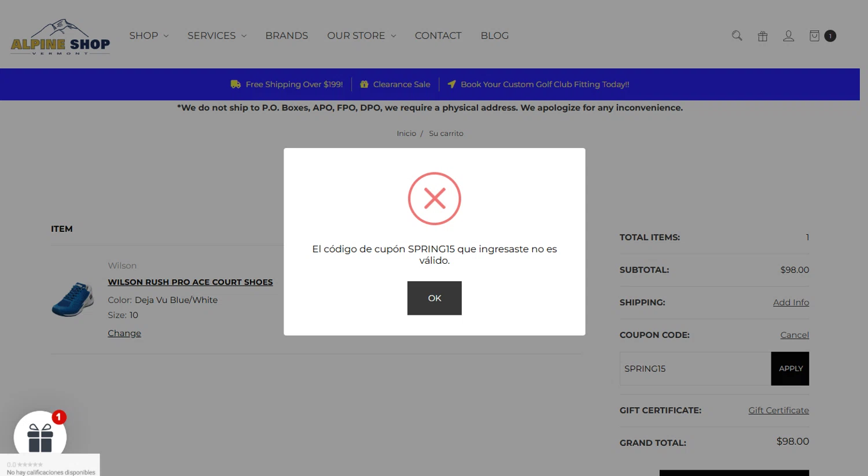Click the paper-plane icon before golf fitting

point(451,84)
